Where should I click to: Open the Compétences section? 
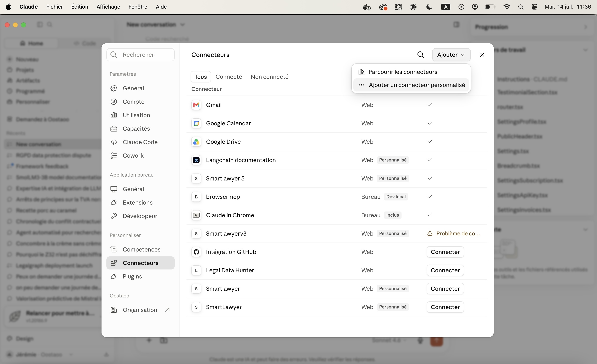(x=140, y=249)
